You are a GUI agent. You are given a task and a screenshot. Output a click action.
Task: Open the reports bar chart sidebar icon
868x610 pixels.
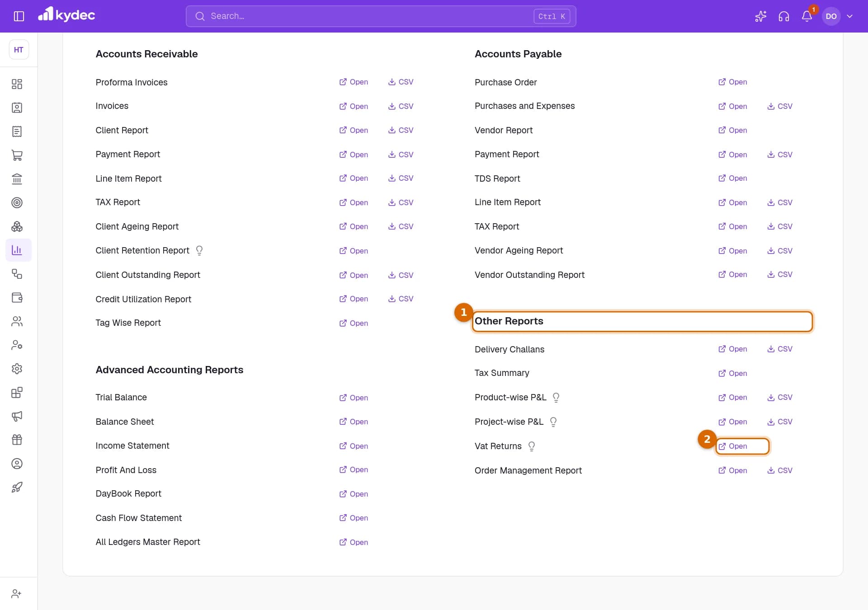click(18, 250)
